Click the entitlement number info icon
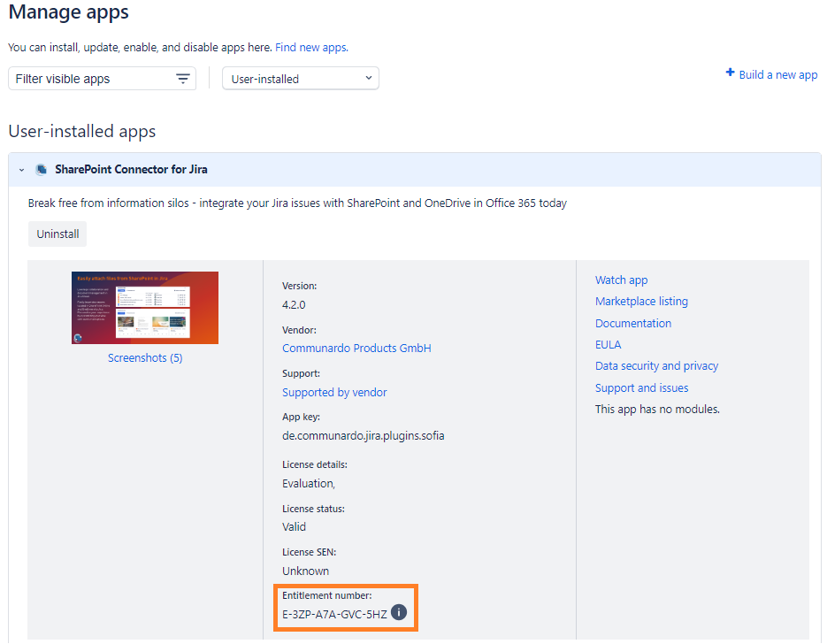 [399, 613]
